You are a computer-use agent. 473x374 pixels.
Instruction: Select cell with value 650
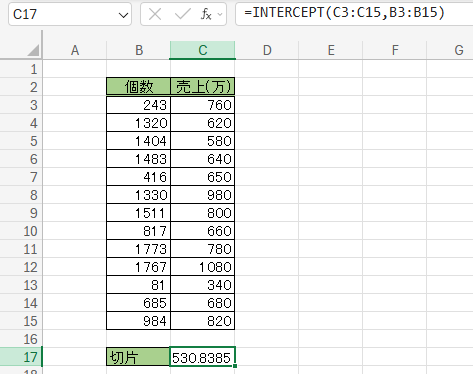tap(203, 177)
